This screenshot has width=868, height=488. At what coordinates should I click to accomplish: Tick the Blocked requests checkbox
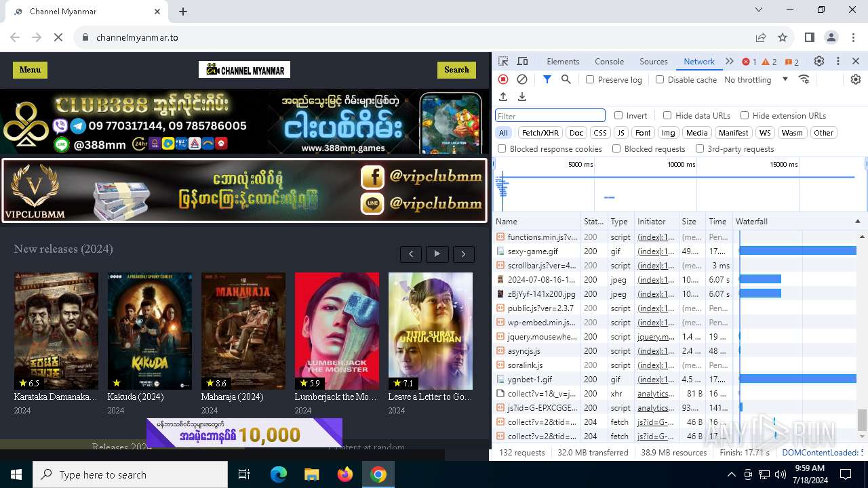[616, 148]
